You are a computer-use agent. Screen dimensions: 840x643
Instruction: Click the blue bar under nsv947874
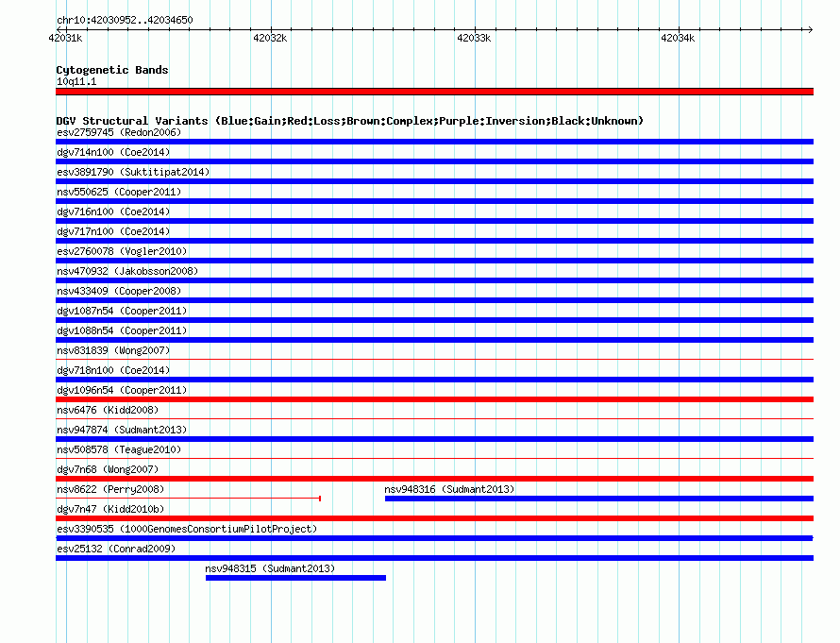point(434,439)
